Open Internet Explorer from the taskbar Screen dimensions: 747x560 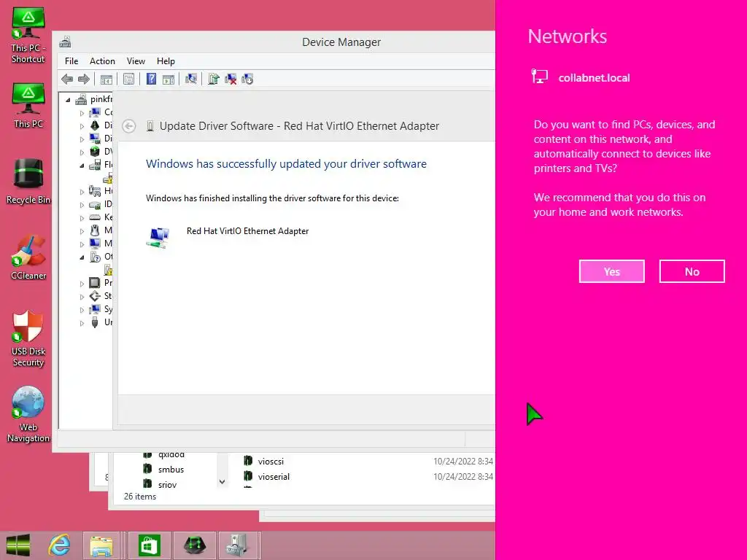59,545
